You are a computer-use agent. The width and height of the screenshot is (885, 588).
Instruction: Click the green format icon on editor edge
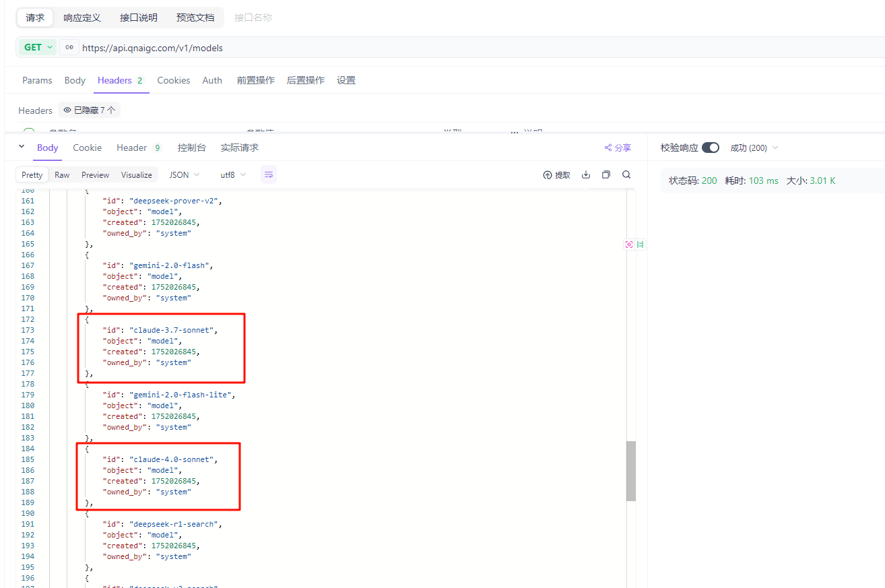click(x=641, y=244)
